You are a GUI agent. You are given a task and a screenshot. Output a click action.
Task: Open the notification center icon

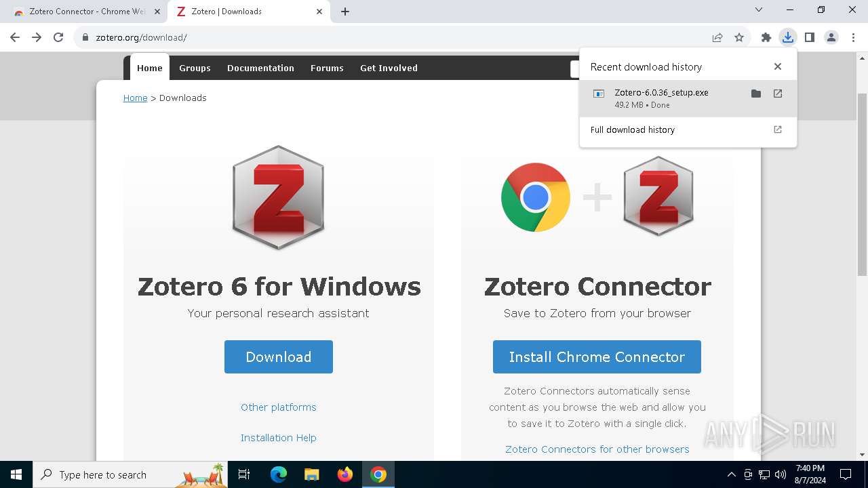pos(846,474)
